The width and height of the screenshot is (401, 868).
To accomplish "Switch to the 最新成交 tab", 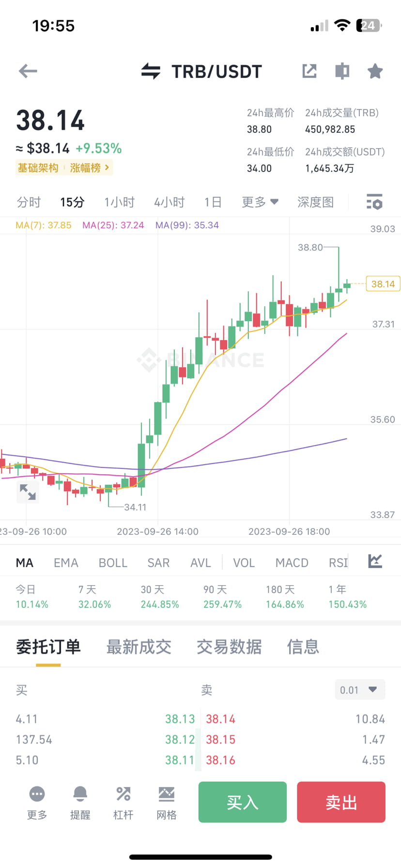I will pos(139,647).
